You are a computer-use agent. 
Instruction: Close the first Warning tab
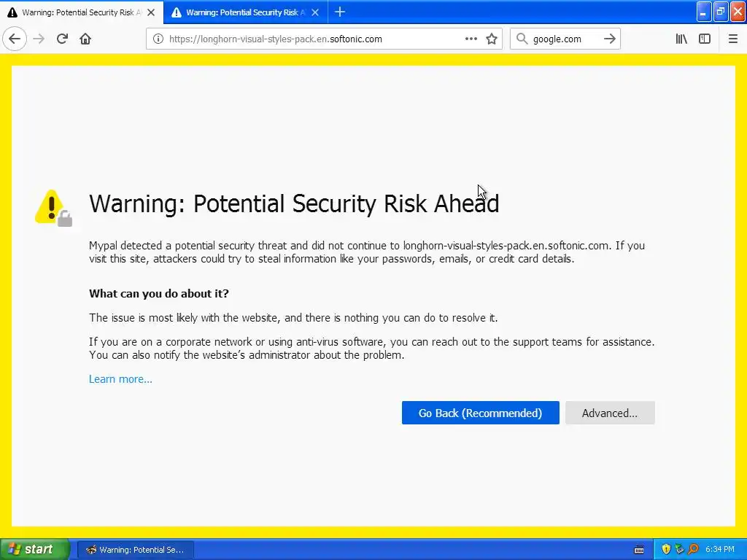pyautogui.click(x=151, y=12)
